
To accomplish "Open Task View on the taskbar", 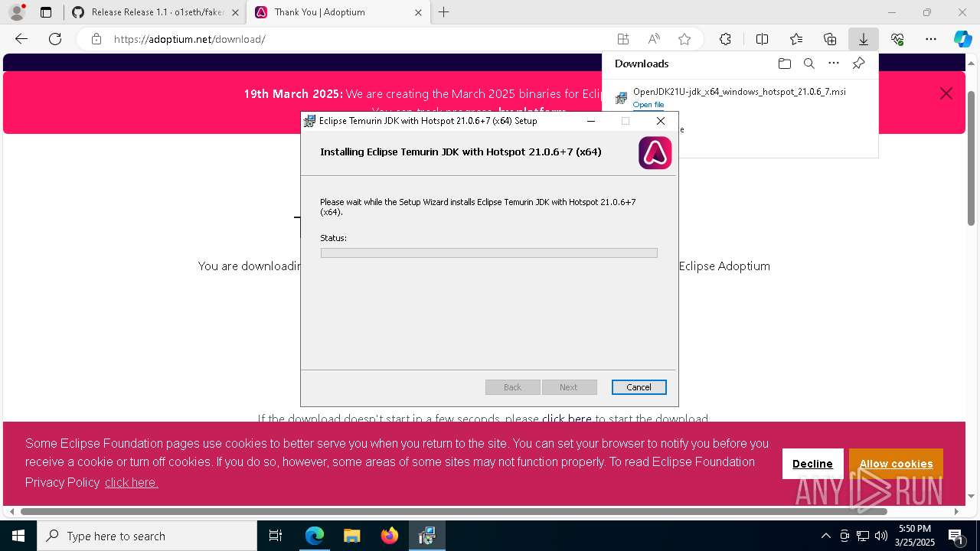I will [x=276, y=536].
